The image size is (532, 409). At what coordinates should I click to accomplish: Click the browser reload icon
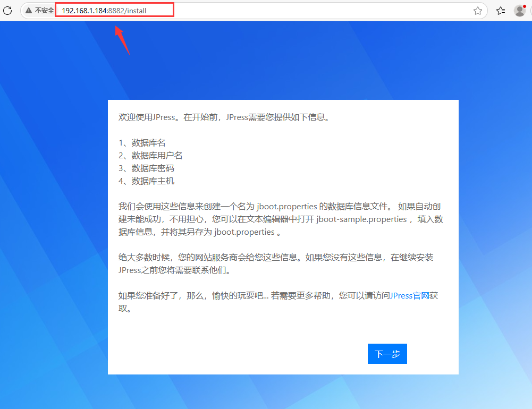(x=7, y=11)
